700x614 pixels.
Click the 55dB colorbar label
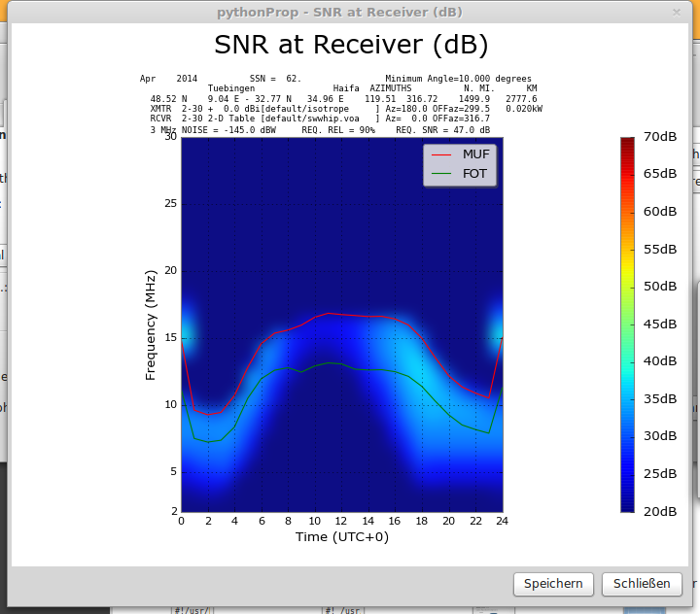click(660, 249)
